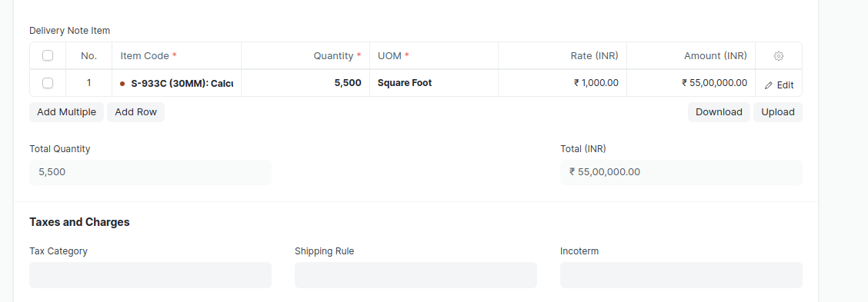Image resolution: width=868 pixels, height=302 pixels.
Task: Open the table column settings gear
Action: click(x=778, y=56)
